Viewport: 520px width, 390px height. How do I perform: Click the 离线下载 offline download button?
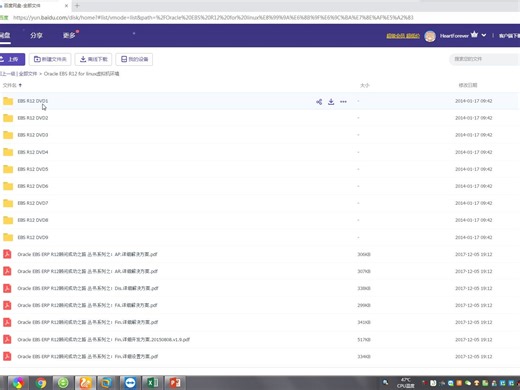click(93, 59)
